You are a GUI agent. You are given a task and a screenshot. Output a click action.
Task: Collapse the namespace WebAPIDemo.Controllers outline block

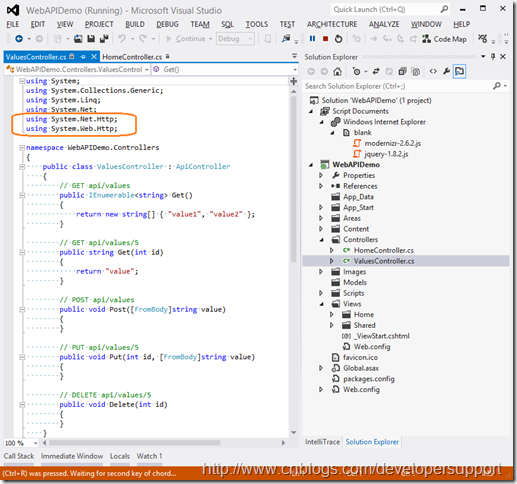(x=22, y=147)
